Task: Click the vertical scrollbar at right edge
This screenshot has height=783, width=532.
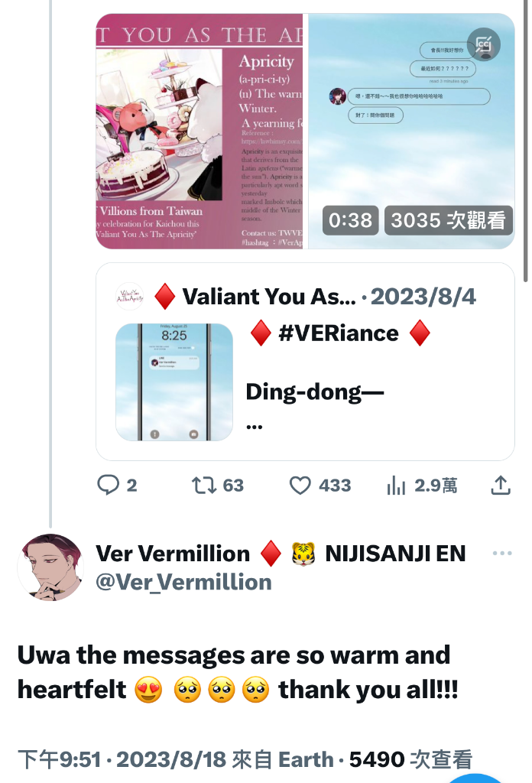Action: coord(526,141)
